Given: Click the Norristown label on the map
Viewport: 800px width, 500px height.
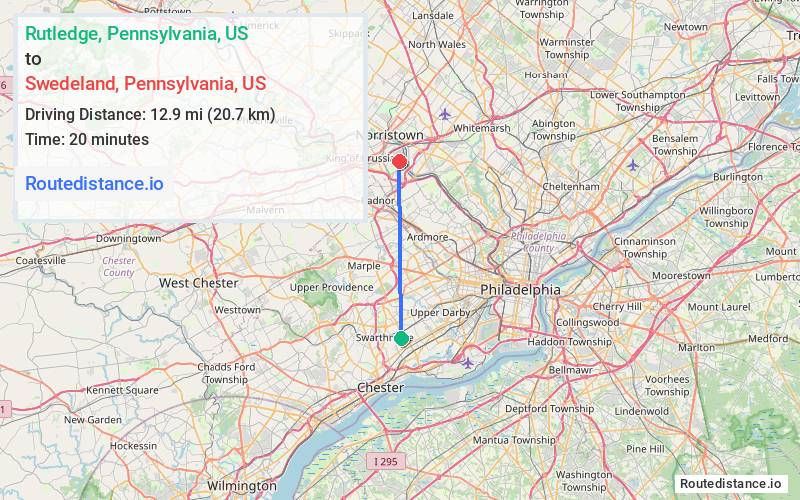Looking at the screenshot, I should pos(389,135).
